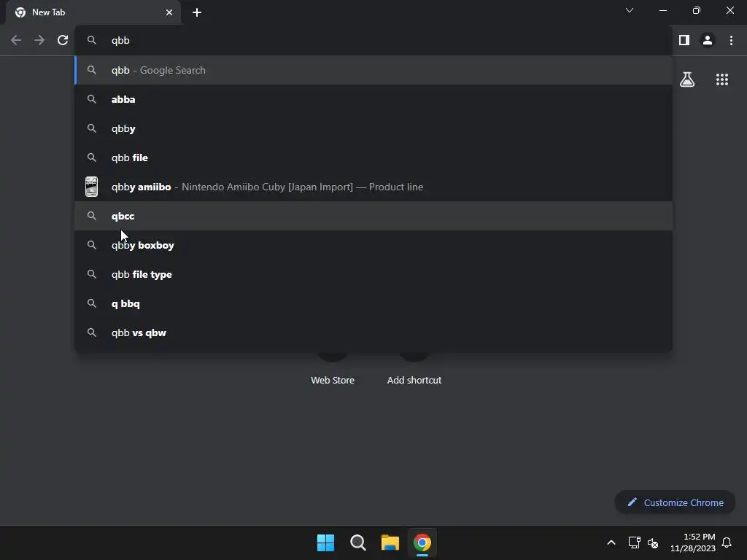The image size is (747, 560).
Task: Open Chrome's three-dot menu
Action: pyautogui.click(x=731, y=41)
